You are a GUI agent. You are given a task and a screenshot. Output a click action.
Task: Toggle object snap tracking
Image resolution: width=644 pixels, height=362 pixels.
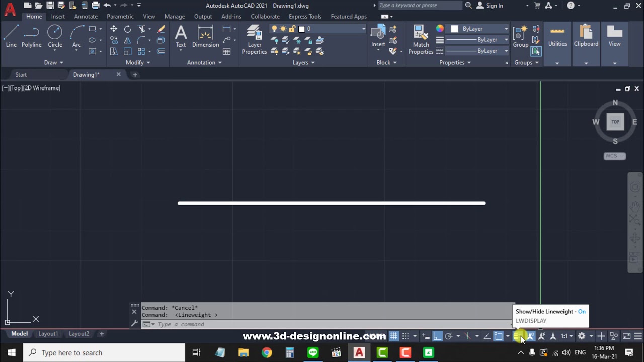pyautogui.click(x=487, y=336)
